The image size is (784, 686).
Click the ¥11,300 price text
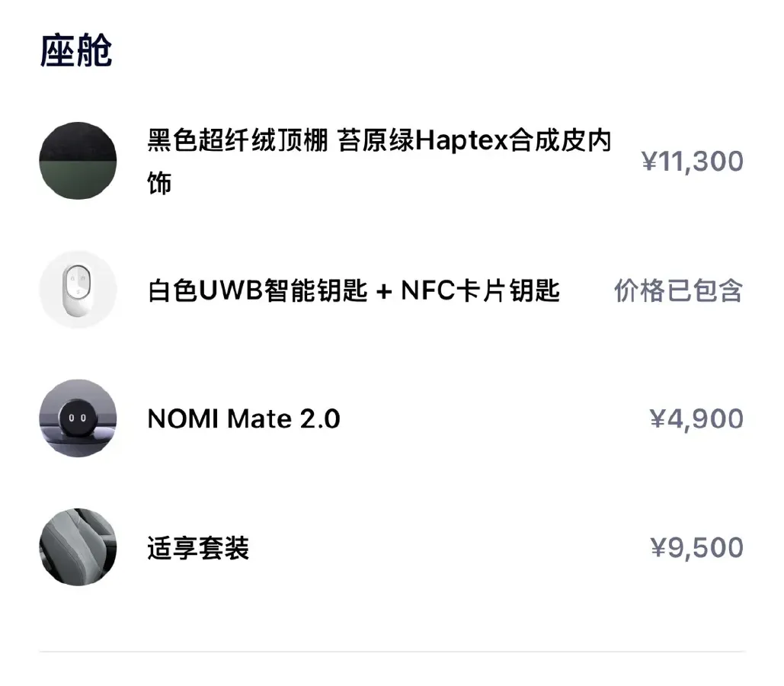[690, 160]
